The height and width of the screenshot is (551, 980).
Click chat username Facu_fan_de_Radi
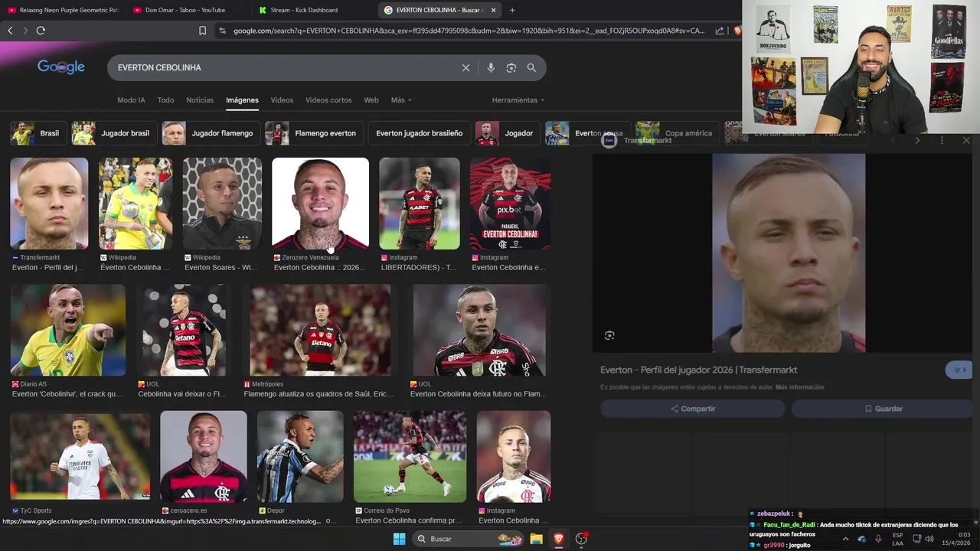coord(789,525)
